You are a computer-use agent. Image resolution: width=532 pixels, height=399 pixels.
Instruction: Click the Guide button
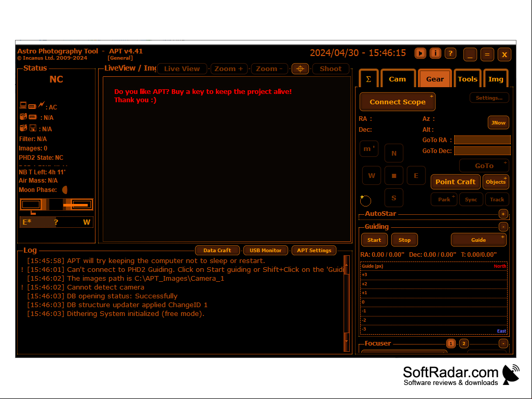479,240
